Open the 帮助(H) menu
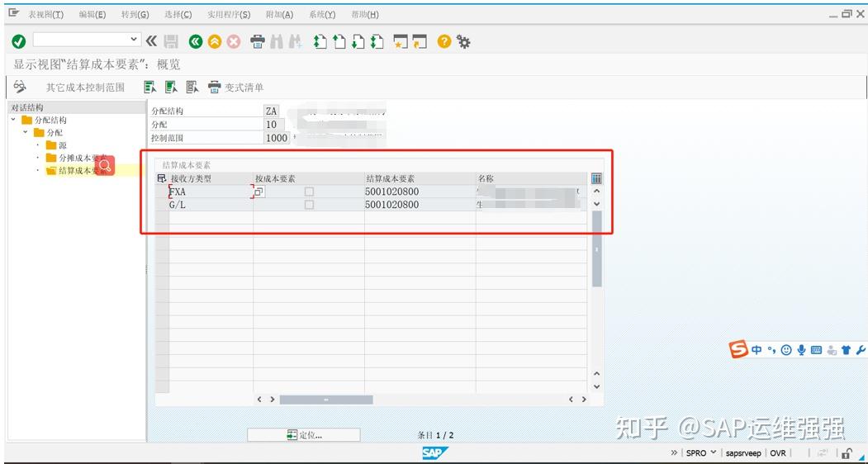This screenshot has width=868, height=464. pyautogui.click(x=365, y=14)
